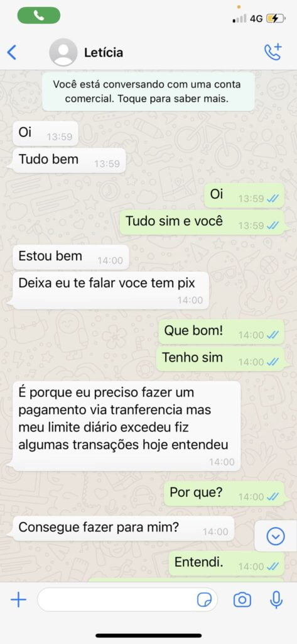Screen dimensions: 297x644
Task: Open attachments with the plus icon
Action: [18, 600]
